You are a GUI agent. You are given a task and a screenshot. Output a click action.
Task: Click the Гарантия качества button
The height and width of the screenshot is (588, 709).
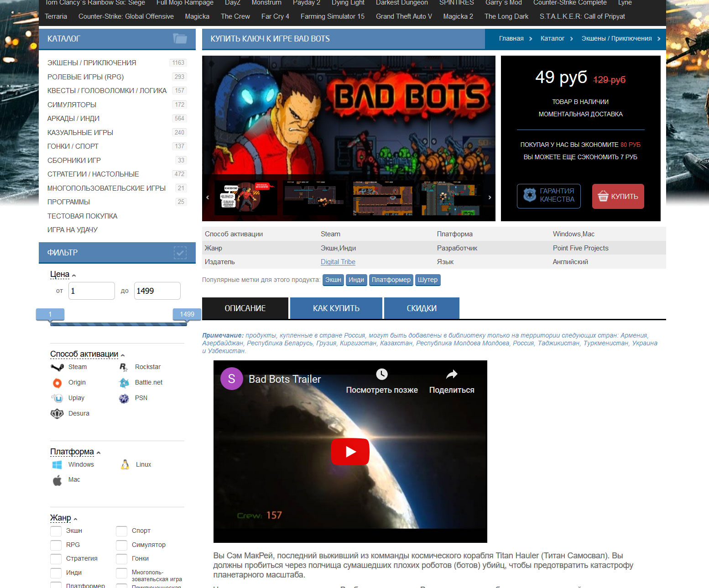coord(549,196)
